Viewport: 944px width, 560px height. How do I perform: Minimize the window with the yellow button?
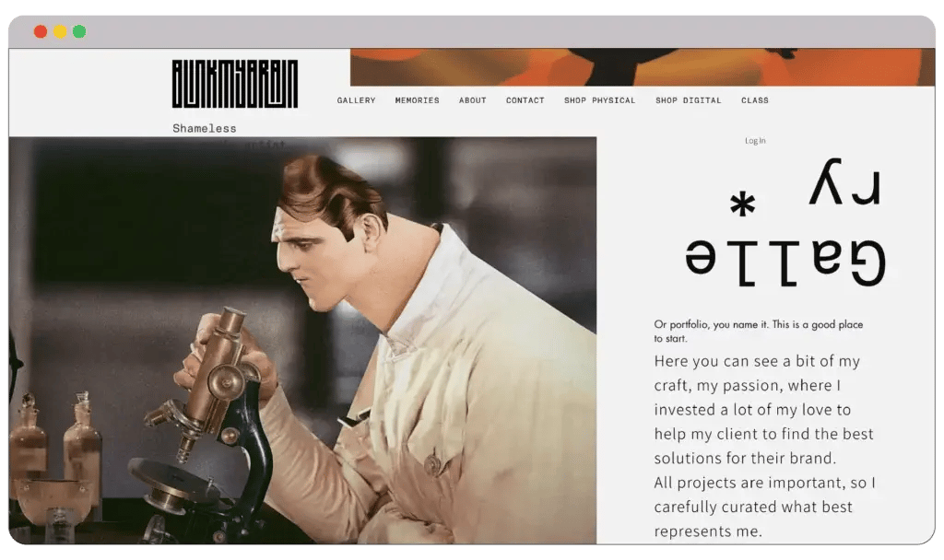(60, 32)
